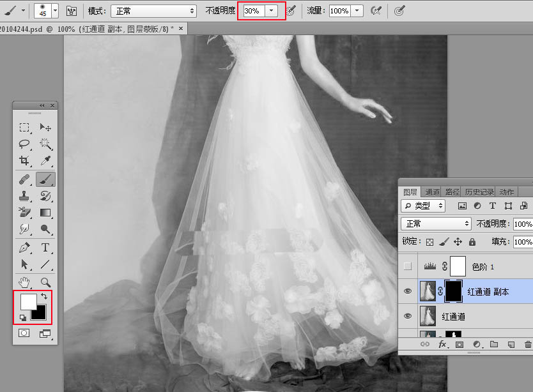Swap foreground and background colors arrow
Viewport: 533px width, 392px height.
pos(43,296)
